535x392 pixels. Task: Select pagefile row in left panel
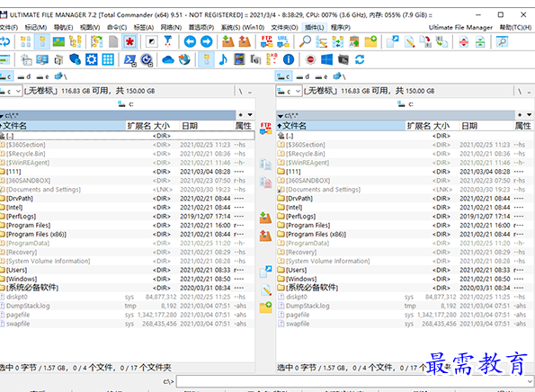pyautogui.click(x=127, y=315)
